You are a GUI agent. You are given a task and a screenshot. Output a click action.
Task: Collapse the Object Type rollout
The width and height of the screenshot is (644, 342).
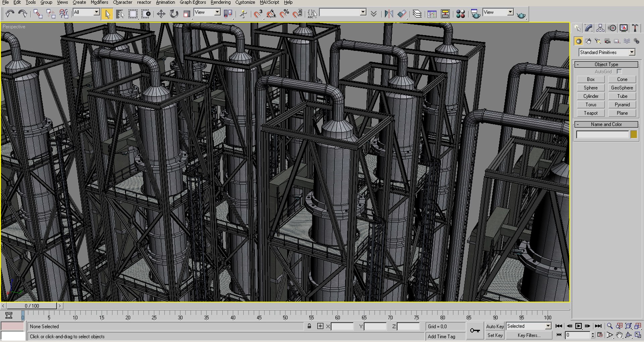[x=606, y=64]
